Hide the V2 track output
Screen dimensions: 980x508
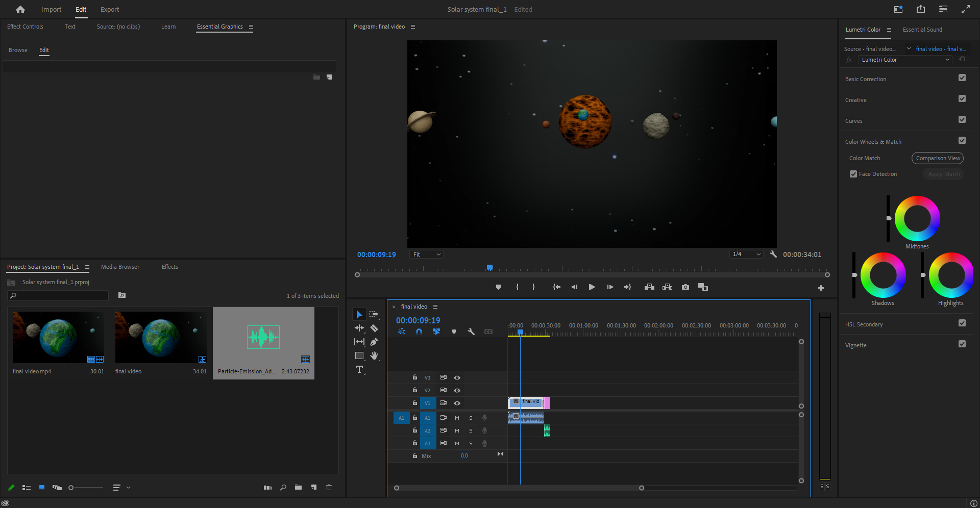point(457,391)
